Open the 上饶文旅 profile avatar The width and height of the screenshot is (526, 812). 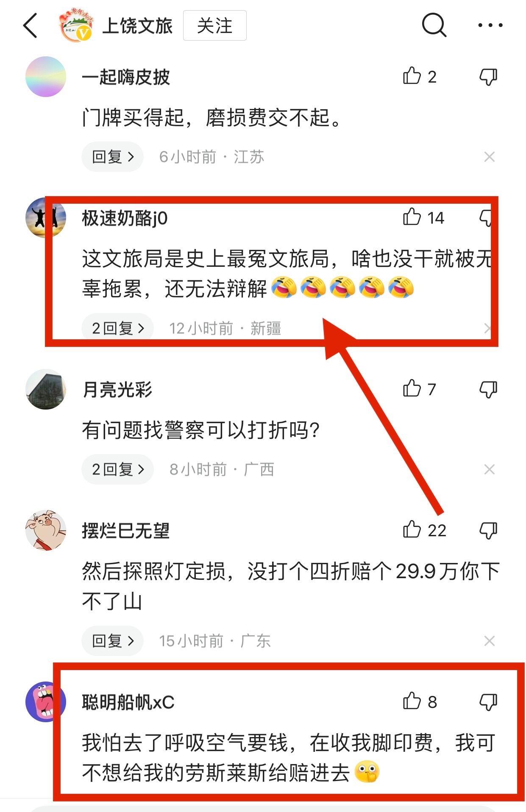click(76, 25)
